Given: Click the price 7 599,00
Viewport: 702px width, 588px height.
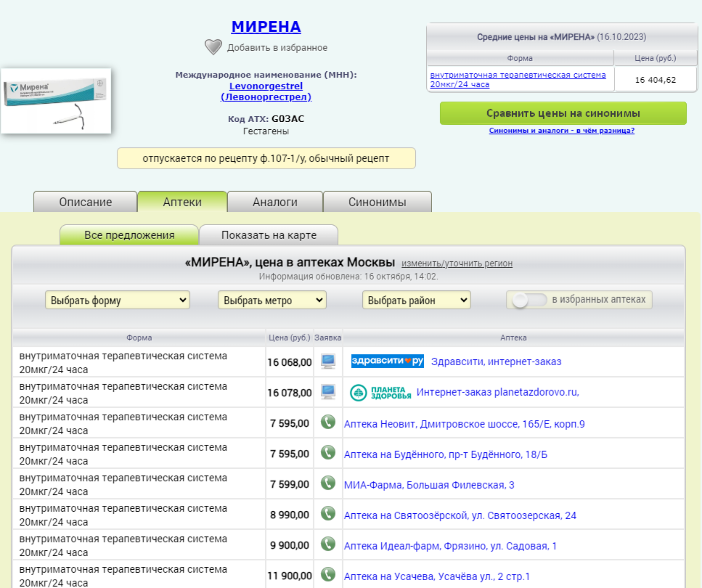Looking at the screenshot, I should (290, 484).
